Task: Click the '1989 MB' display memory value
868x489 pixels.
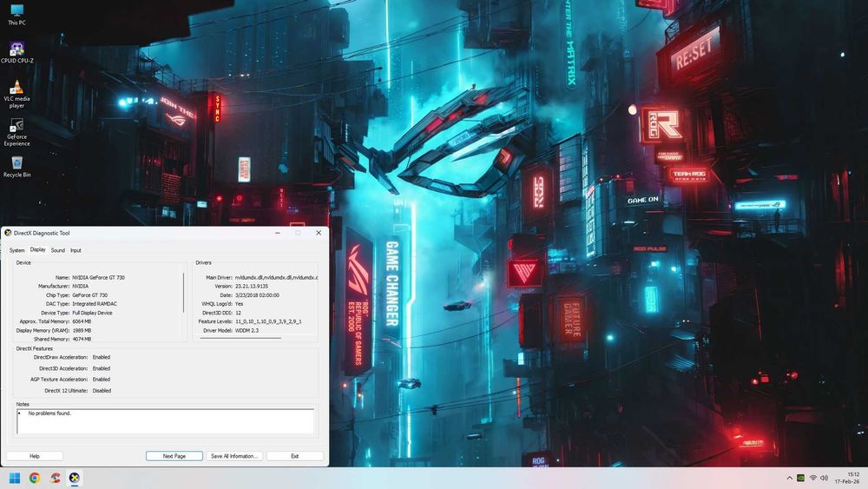Action: tap(82, 331)
